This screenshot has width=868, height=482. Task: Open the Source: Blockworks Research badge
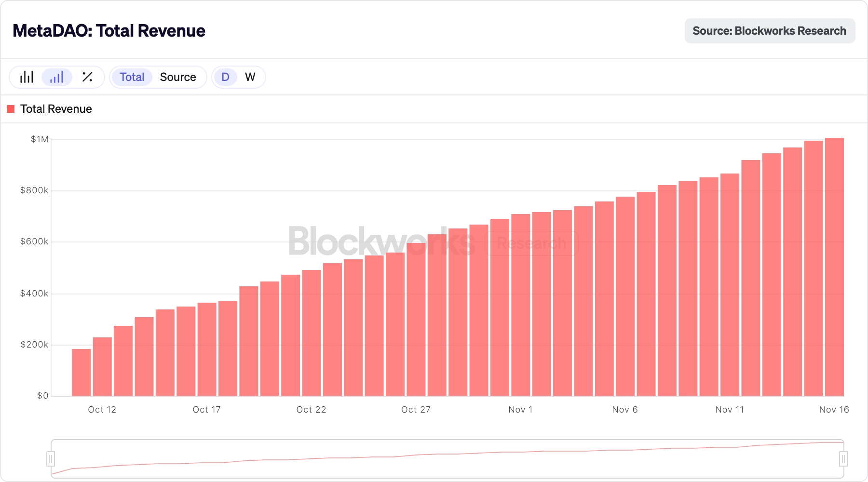pos(770,31)
